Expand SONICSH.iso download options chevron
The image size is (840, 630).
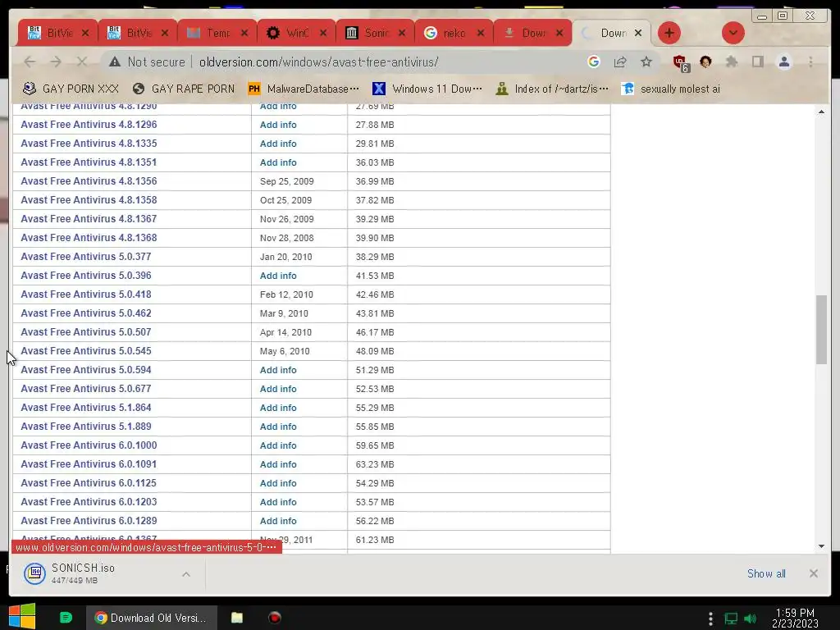point(186,573)
